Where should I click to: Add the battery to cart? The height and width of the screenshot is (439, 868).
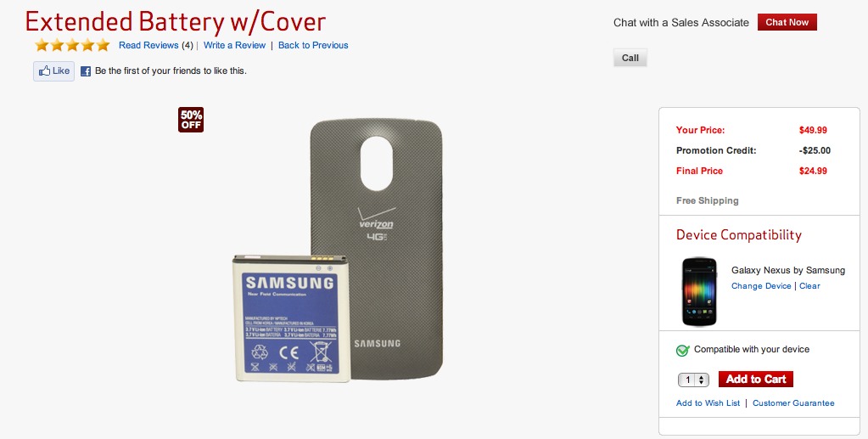756,379
